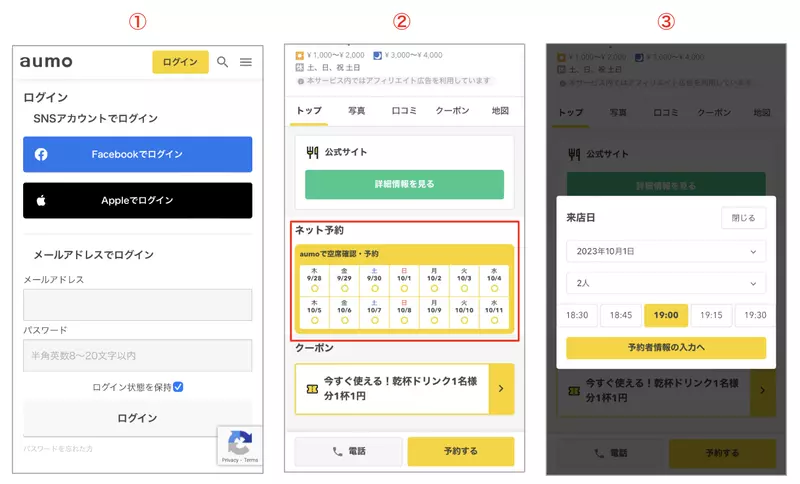
Task: Click the ¥1,000〜¥2,000 lunch price in screen 2
Action: [335, 55]
